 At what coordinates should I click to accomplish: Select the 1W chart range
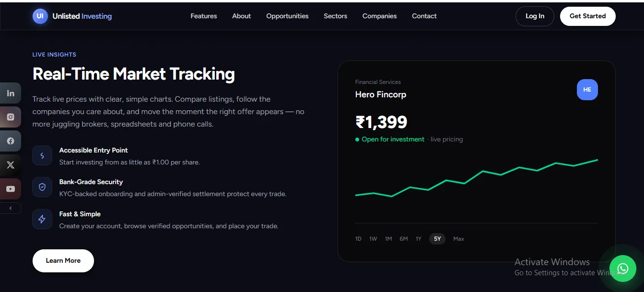coord(373,239)
